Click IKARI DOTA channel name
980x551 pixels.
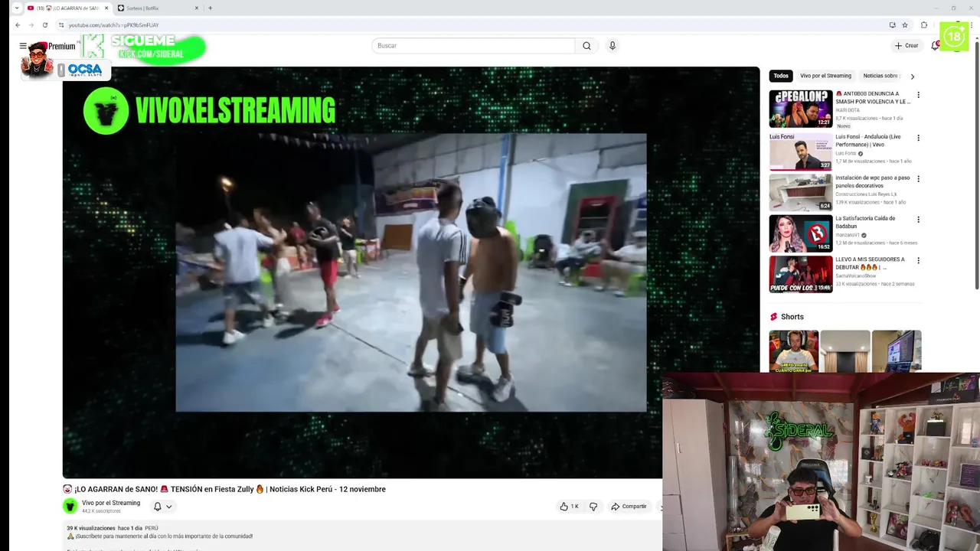coord(848,110)
